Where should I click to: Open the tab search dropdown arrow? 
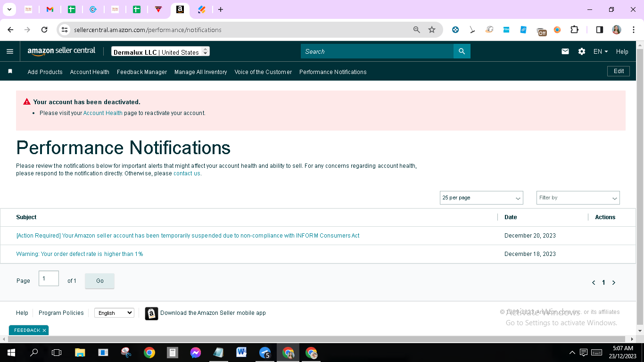tap(9, 9)
